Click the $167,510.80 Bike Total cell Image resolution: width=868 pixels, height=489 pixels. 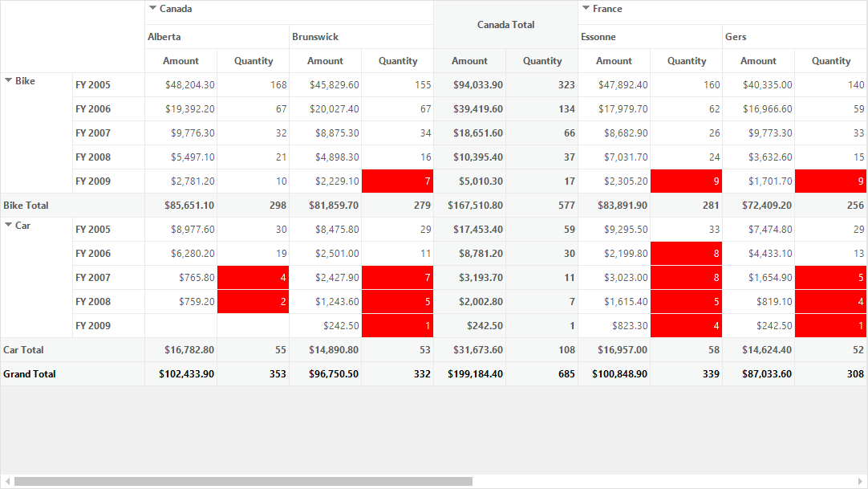coord(470,205)
